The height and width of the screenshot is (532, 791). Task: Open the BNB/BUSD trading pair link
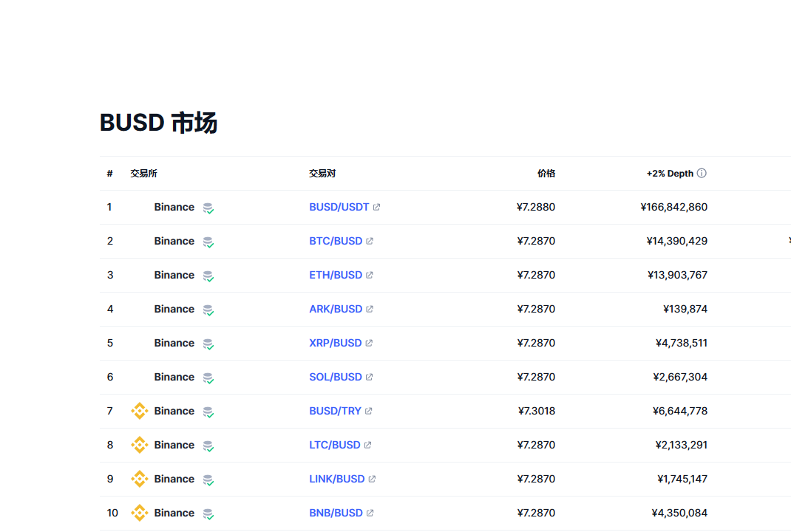click(336, 513)
